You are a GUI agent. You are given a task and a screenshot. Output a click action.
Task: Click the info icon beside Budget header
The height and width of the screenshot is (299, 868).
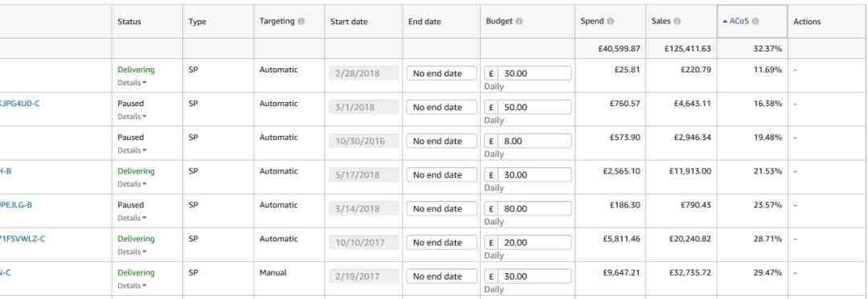click(x=518, y=22)
